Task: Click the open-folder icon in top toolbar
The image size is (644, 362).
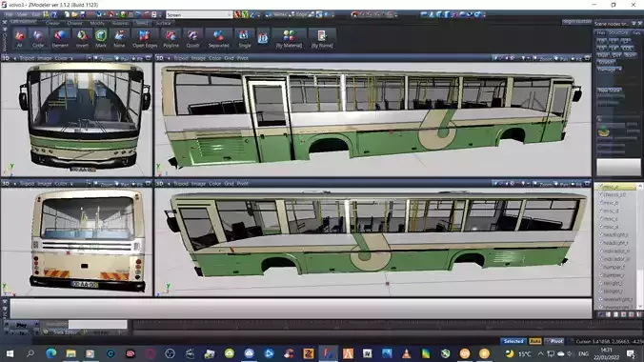Action: (74, 15)
